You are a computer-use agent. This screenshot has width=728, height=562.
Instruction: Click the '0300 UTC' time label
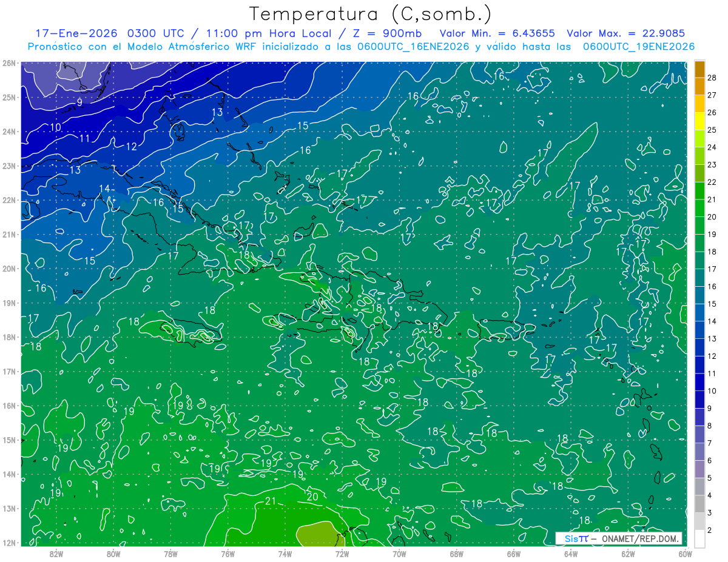(x=155, y=33)
